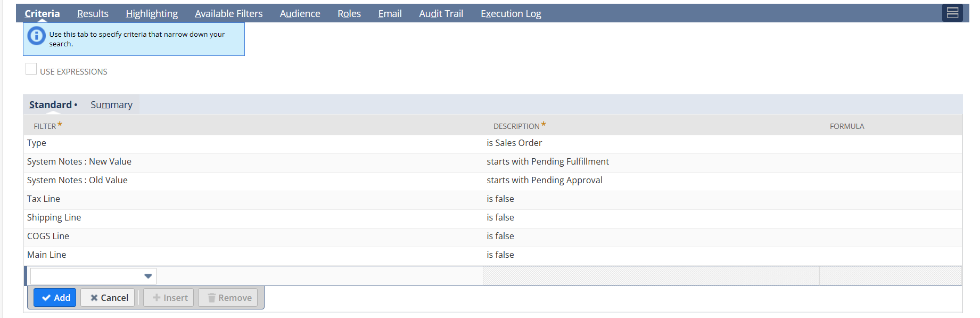Switch to the Email tab

coord(390,14)
